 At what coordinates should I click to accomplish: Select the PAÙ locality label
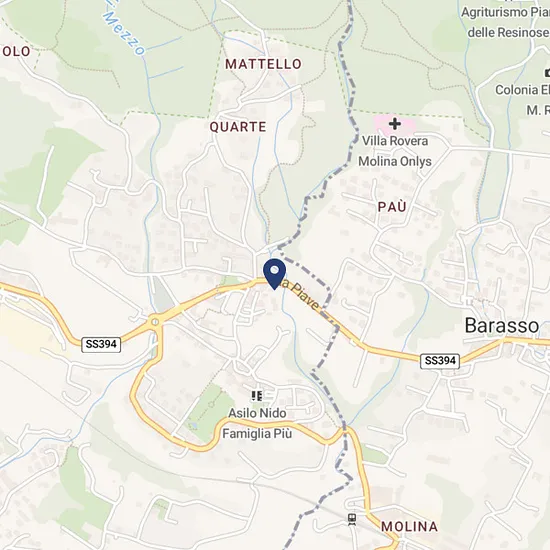coord(392,207)
